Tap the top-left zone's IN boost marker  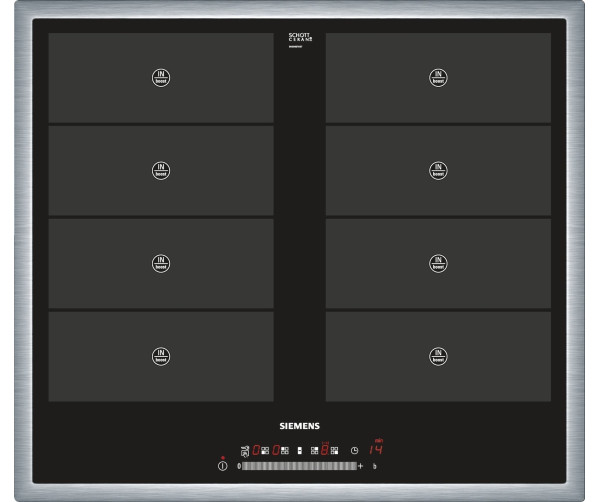161,77
